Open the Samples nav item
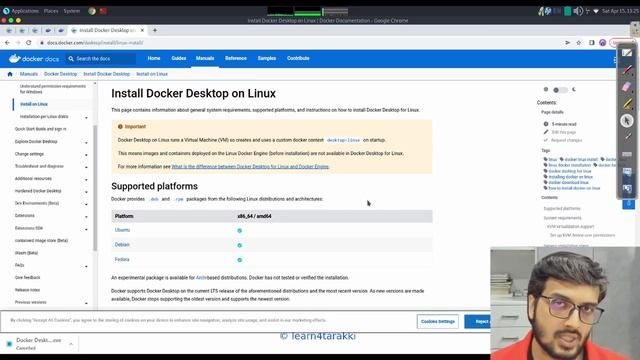This screenshot has width=640, height=360. click(267, 58)
